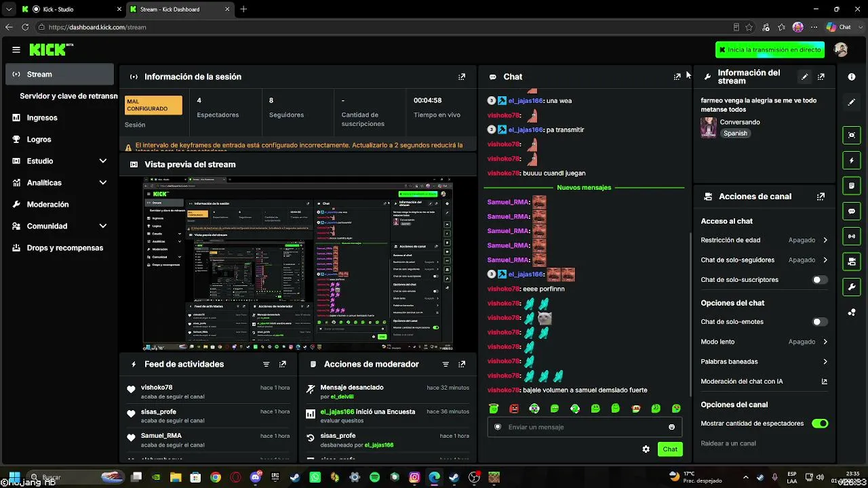Image resolution: width=868 pixels, height=488 pixels.
Task: Expand the Analíticas sidebar section
Action: point(60,183)
